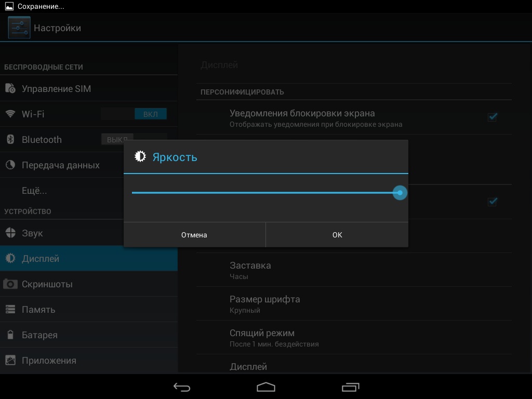Click the brightness slider handle
Screen dimensions: 532x399
[400, 193]
